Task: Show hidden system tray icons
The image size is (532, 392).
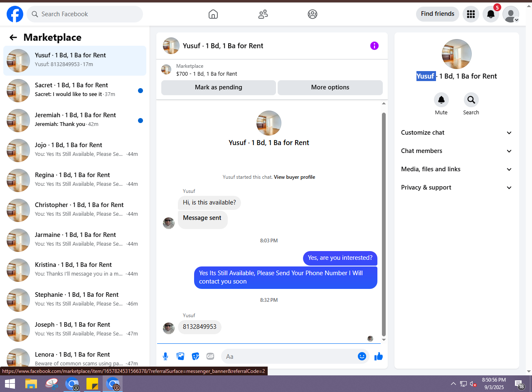Action: [454, 384]
